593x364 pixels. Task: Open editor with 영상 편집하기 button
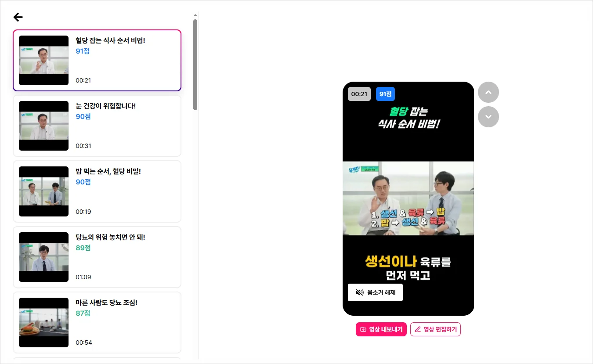tap(435, 329)
